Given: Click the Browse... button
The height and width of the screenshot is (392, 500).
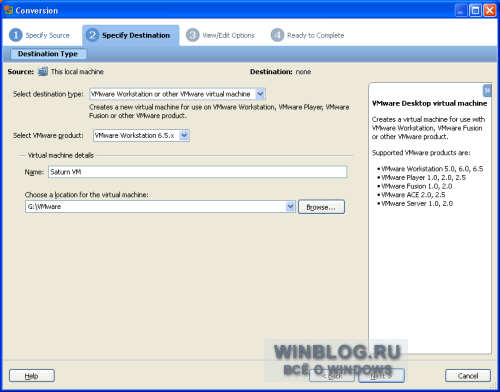Looking at the screenshot, I should click(321, 207).
